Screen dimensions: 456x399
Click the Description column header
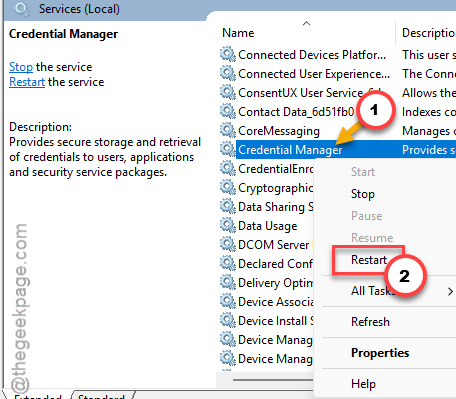pyautogui.click(x=428, y=33)
